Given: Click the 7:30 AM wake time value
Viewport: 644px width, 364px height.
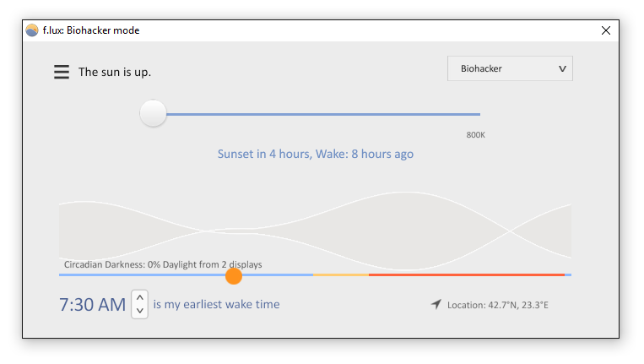Looking at the screenshot, I should [x=92, y=304].
